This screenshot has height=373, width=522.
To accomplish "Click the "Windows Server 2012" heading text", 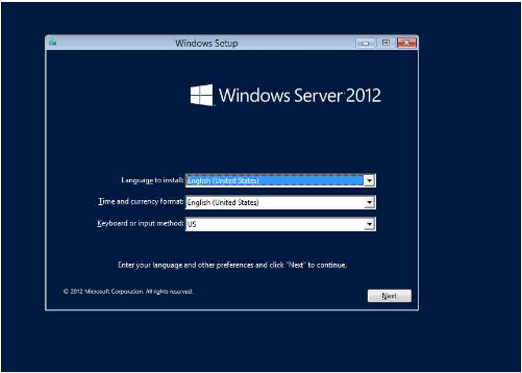I will point(300,95).
